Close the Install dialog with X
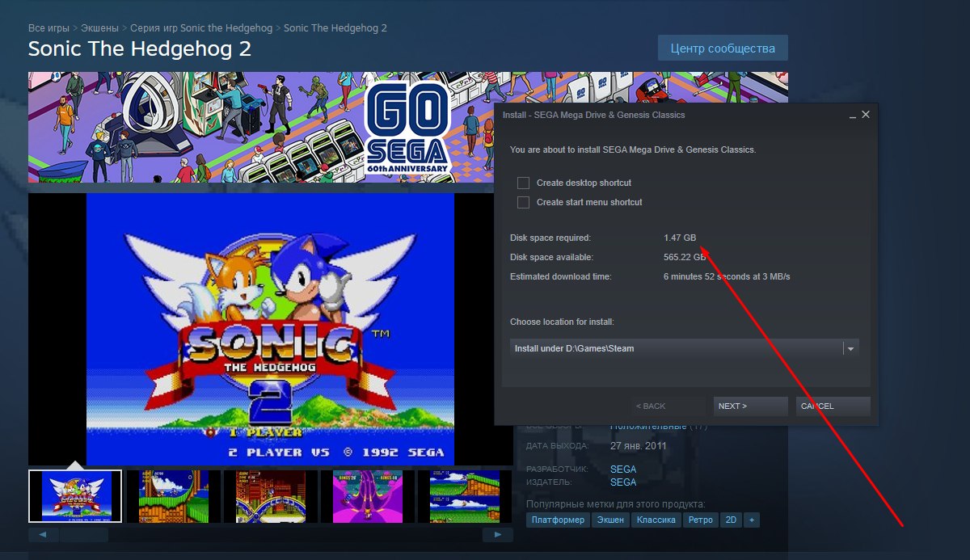 (x=866, y=115)
